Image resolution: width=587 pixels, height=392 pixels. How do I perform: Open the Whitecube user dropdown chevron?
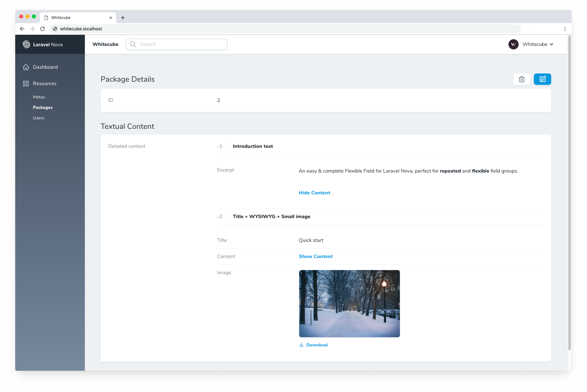[x=552, y=44]
